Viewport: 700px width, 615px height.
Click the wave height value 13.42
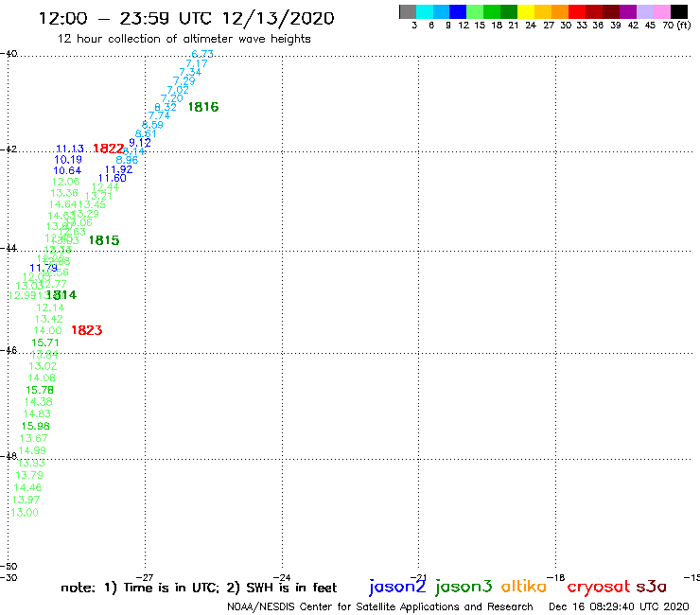(48, 319)
